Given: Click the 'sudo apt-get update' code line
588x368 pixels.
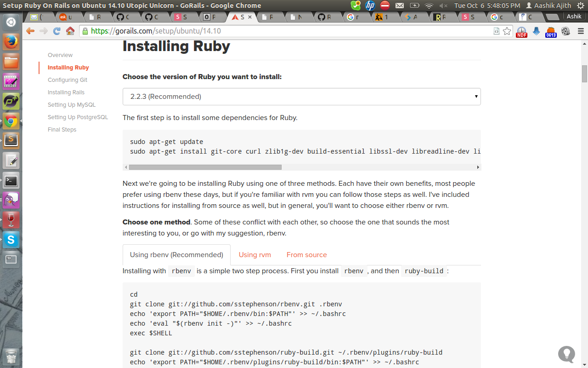Looking at the screenshot, I should [166, 142].
